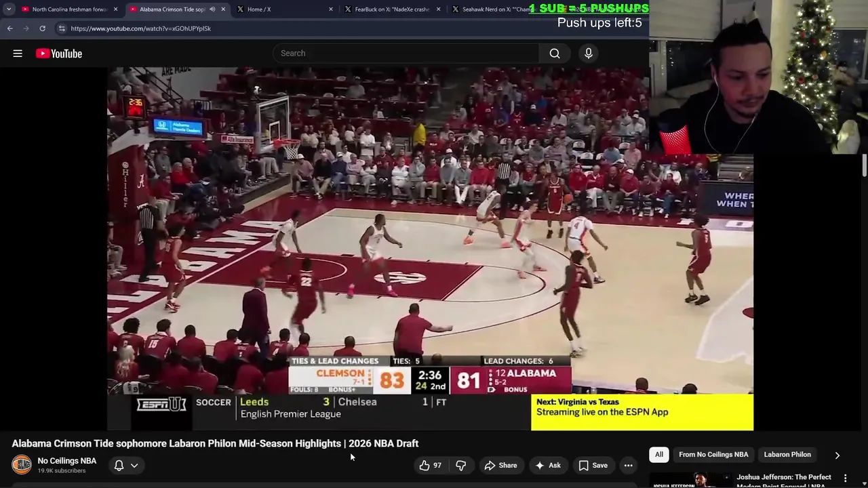Go back with browser back arrow
Screen dimensions: 868x488
click(9, 28)
